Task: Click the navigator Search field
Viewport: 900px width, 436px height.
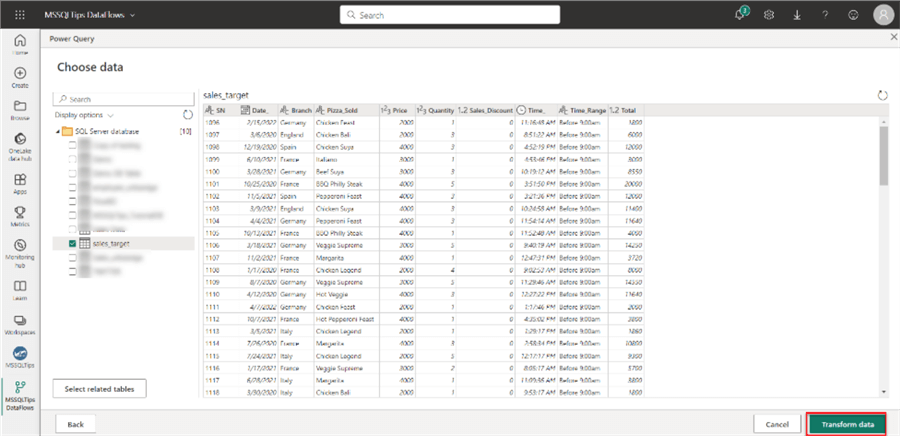Action: pos(123,99)
